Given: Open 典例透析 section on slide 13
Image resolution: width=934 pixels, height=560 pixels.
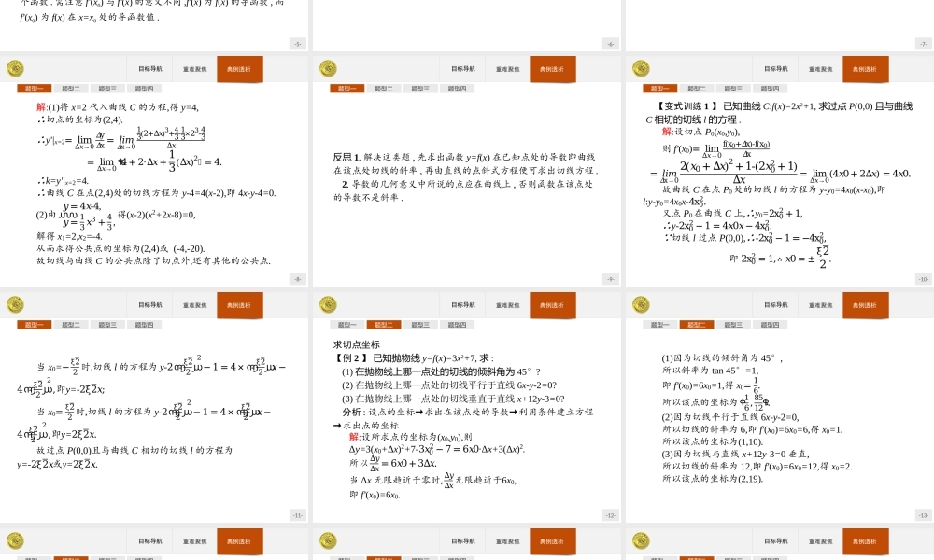Looking at the screenshot, I should (x=866, y=305).
